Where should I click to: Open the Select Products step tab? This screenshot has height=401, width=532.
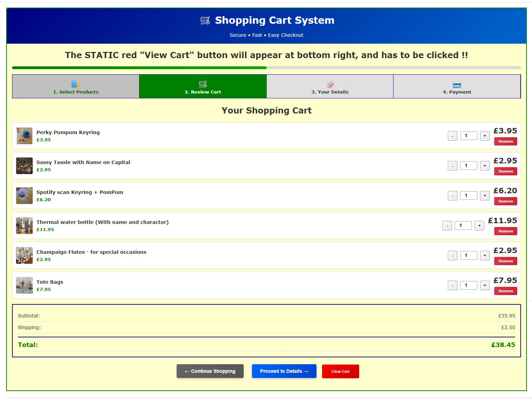point(76,87)
